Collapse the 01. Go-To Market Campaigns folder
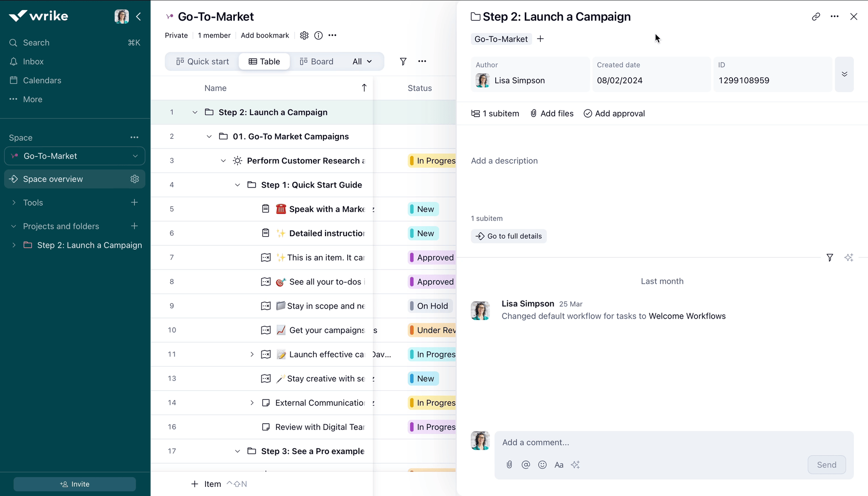Image resolution: width=868 pixels, height=496 pixels. 209,136
